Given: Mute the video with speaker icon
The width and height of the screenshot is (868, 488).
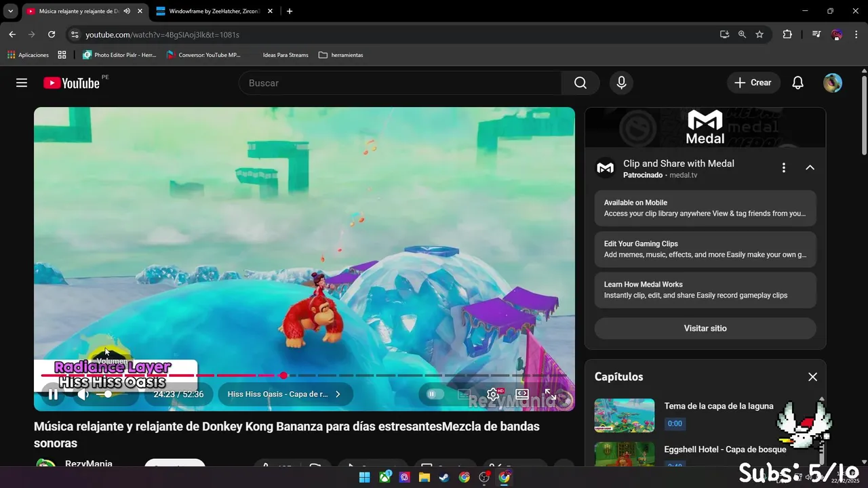Looking at the screenshot, I should pyautogui.click(x=83, y=394).
